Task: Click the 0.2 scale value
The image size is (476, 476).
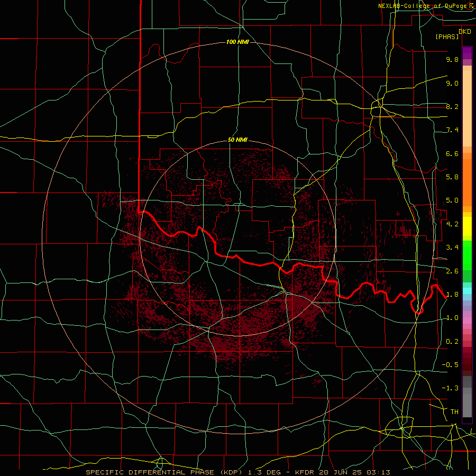Action: pos(452,342)
